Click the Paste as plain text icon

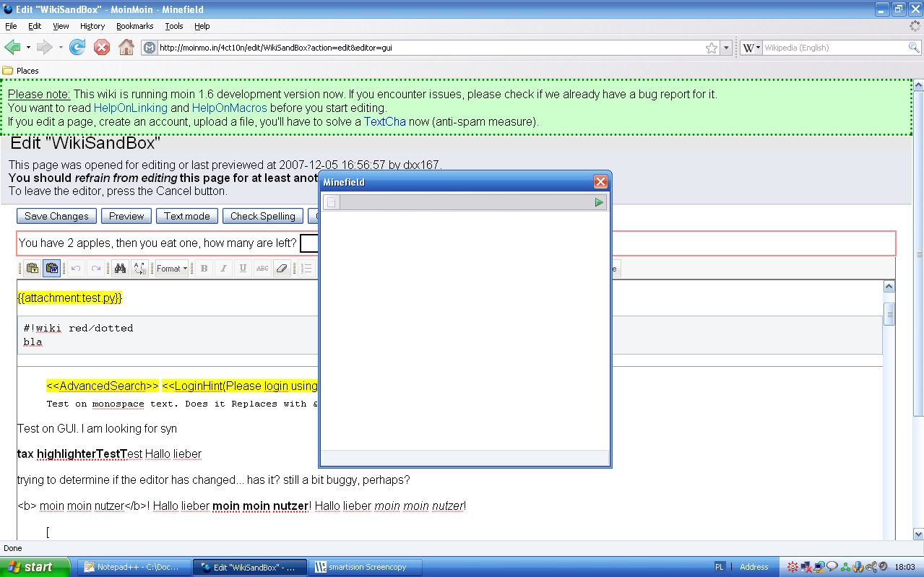pyautogui.click(x=33, y=269)
